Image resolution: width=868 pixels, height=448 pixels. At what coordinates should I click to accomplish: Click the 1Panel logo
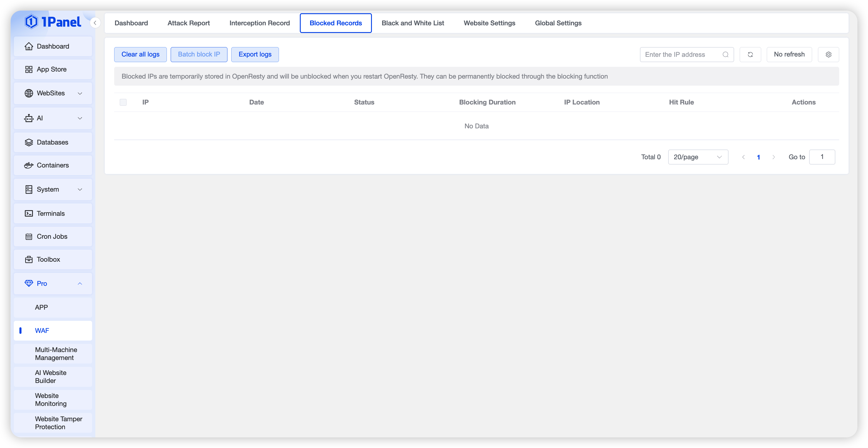53,22
